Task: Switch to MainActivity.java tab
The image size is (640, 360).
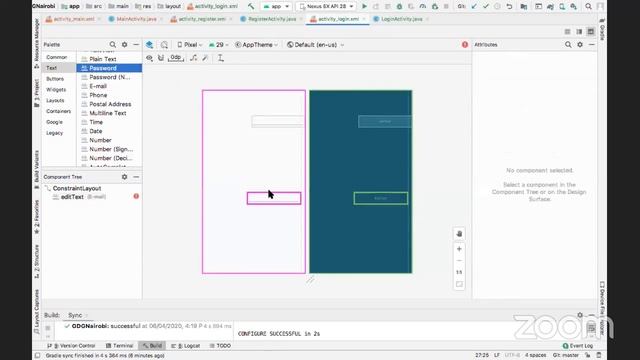Action: pos(136,19)
